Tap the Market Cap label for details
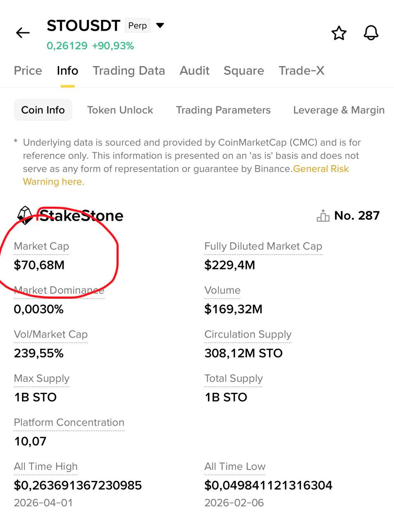The height and width of the screenshot is (532, 394). click(41, 246)
